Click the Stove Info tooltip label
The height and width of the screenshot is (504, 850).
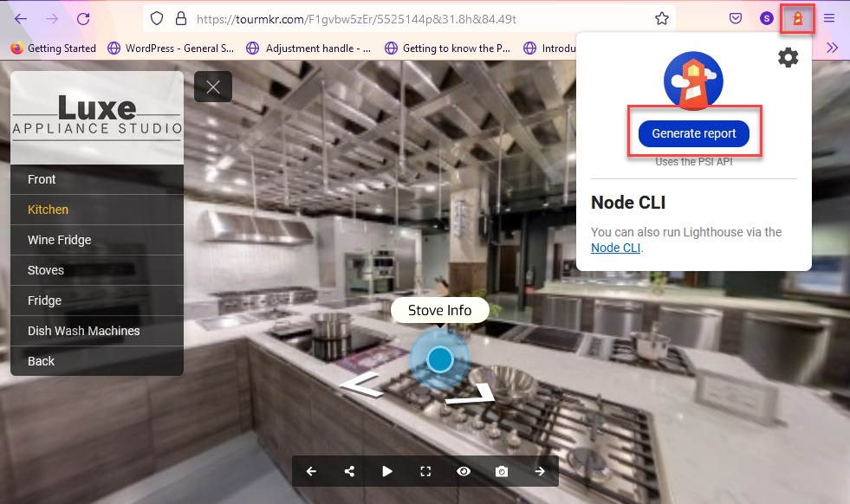(439, 311)
